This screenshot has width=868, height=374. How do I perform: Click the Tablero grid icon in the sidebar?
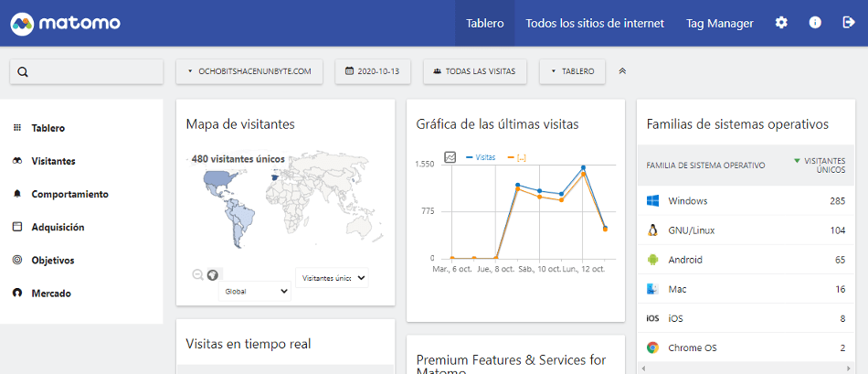pos(16,128)
